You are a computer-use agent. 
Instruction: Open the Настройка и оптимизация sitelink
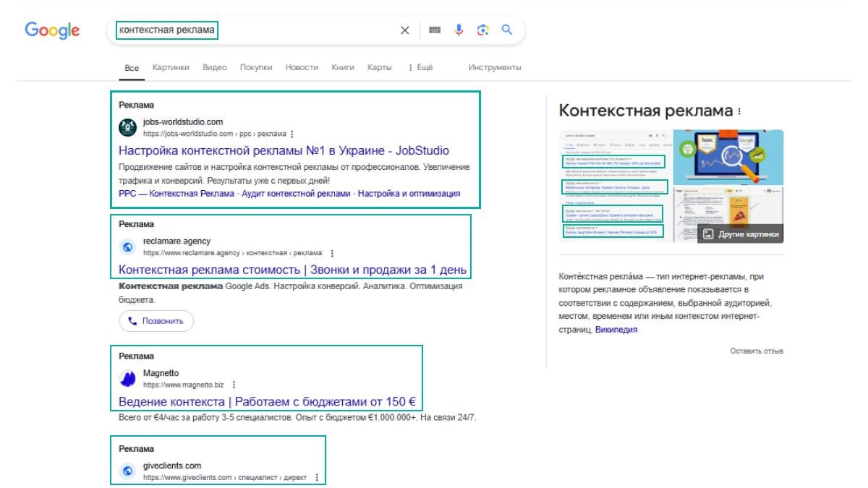pos(409,194)
